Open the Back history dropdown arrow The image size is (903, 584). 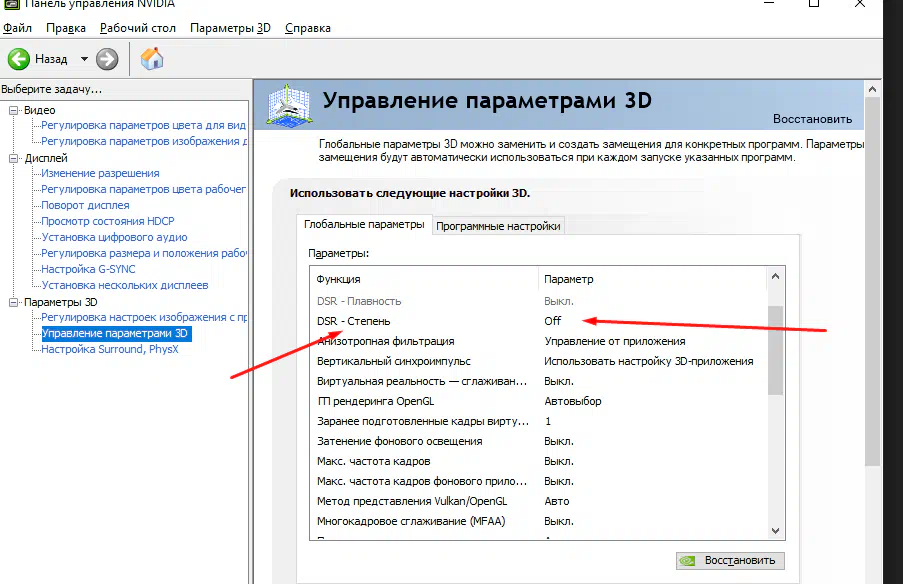pos(84,59)
